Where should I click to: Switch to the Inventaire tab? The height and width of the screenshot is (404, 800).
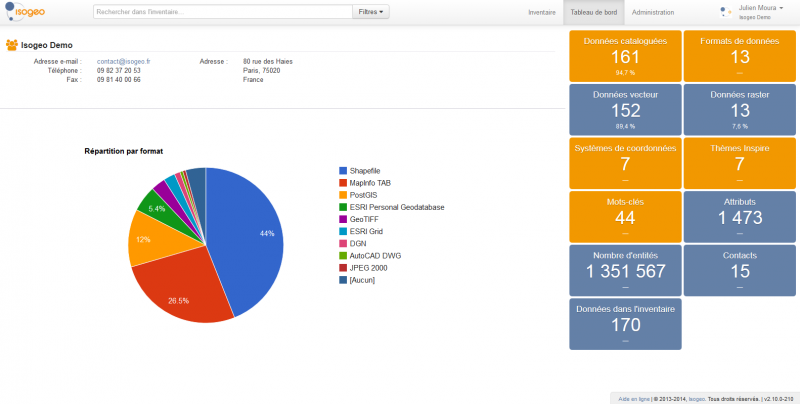(541, 12)
